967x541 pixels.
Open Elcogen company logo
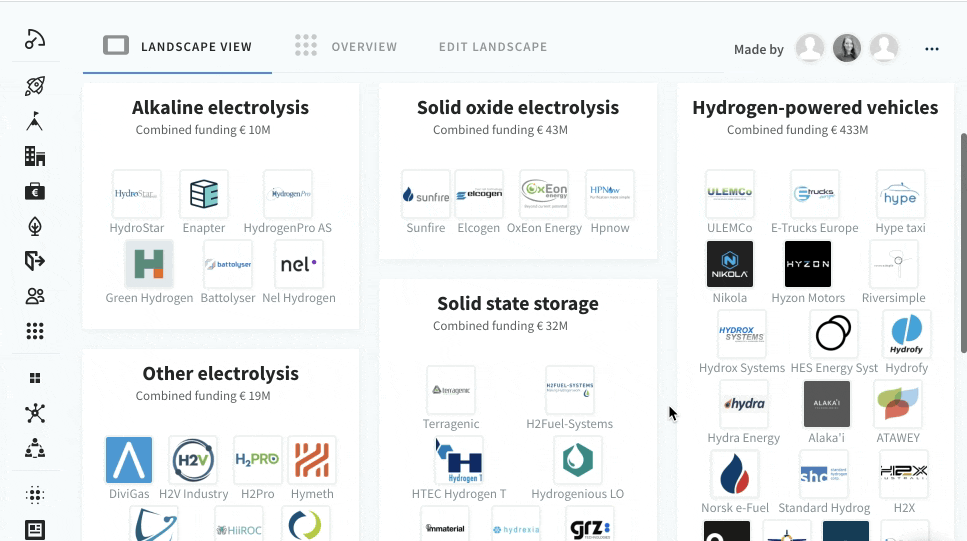point(479,194)
